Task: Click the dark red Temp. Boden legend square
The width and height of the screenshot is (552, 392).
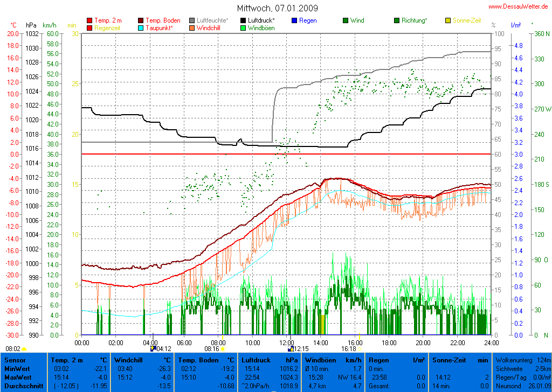Action: click(141, 21)
